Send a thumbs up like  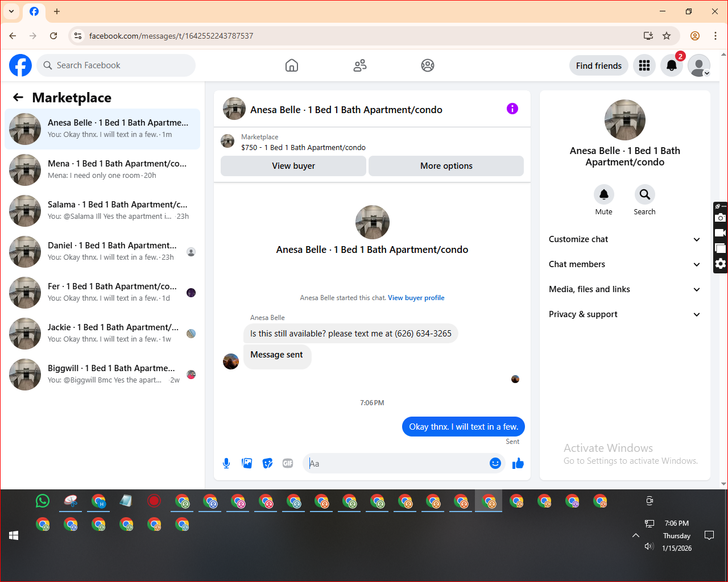[518, 463]
